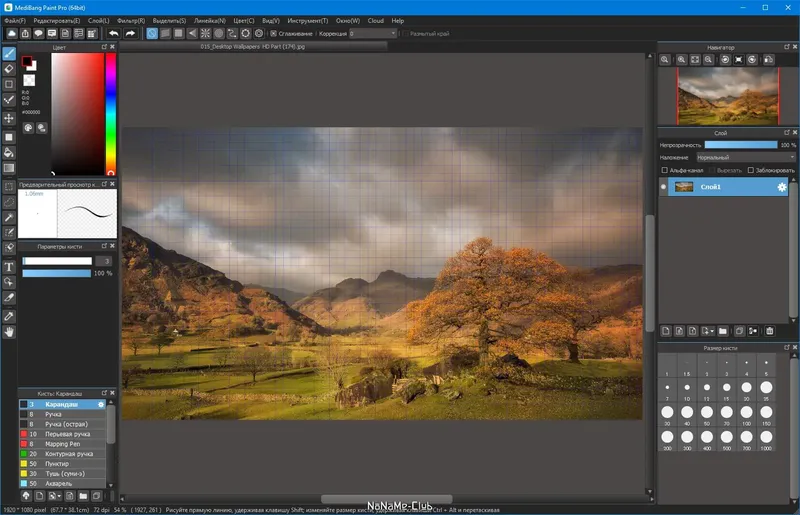Reset canvas rotation in Navigator

(x=738, y=60)
